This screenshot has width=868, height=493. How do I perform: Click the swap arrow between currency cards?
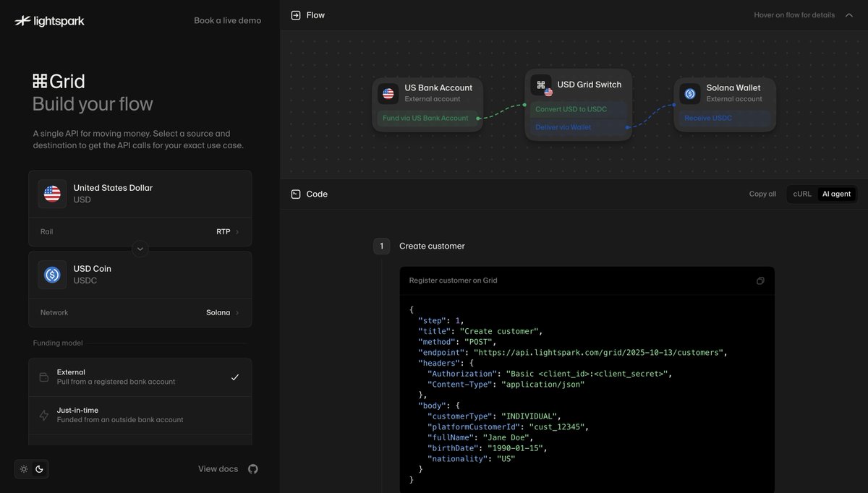(x=140, y=249)
